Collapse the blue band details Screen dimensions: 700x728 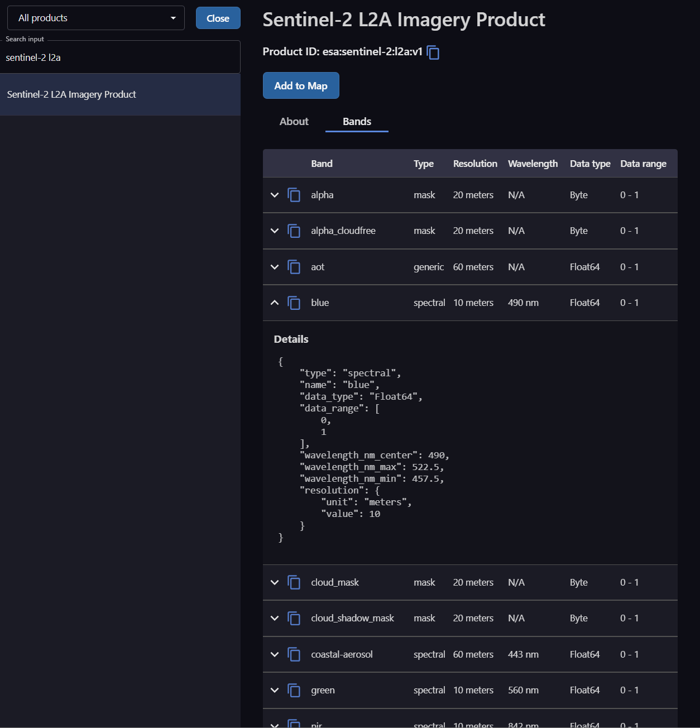tap(275, 303)
